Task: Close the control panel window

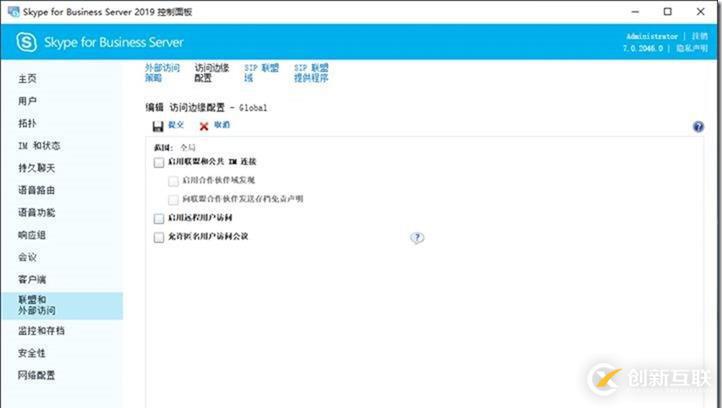Action: click(700, 12)
